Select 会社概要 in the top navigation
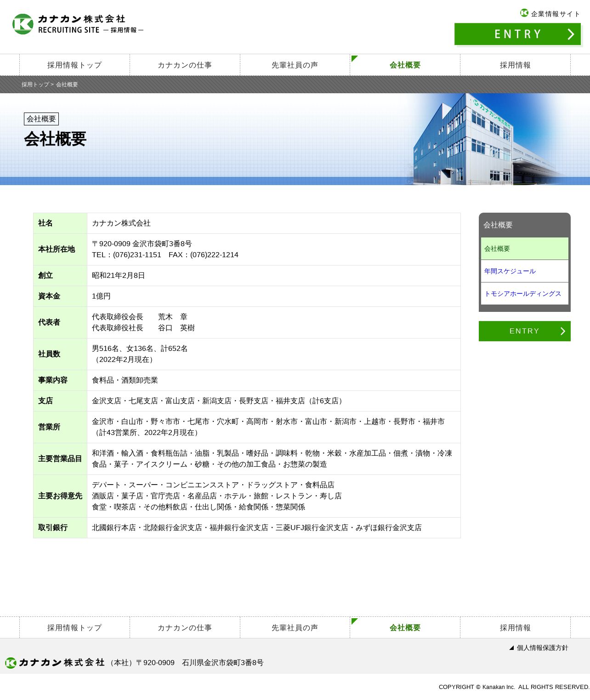Viewport: 590px width, 700px height. point(405,65)
